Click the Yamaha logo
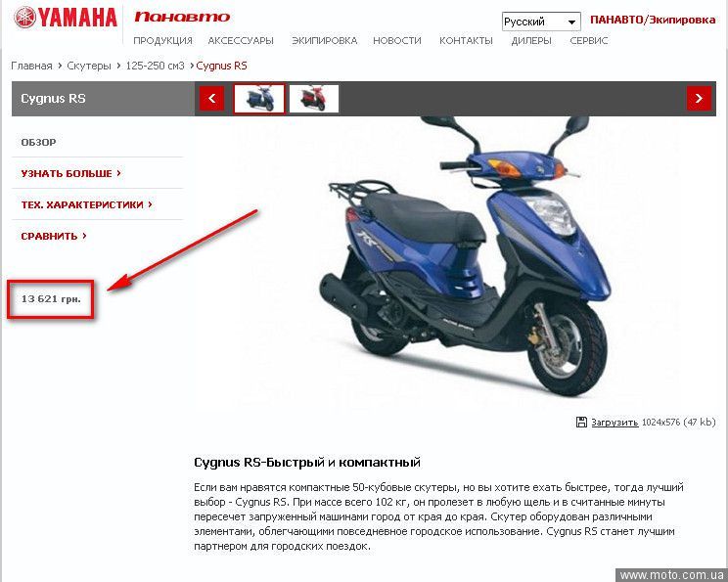Screen dimensions: 728x582 tap(65, 18)
